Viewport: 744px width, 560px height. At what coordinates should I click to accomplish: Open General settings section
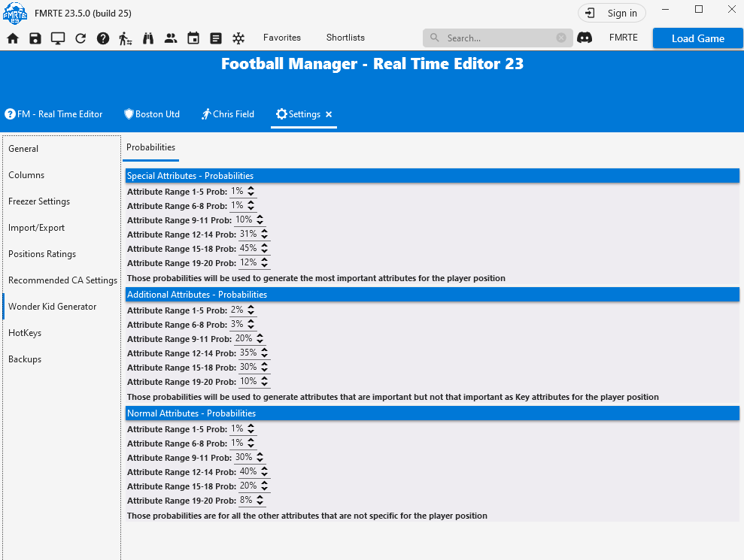point(61,149)
